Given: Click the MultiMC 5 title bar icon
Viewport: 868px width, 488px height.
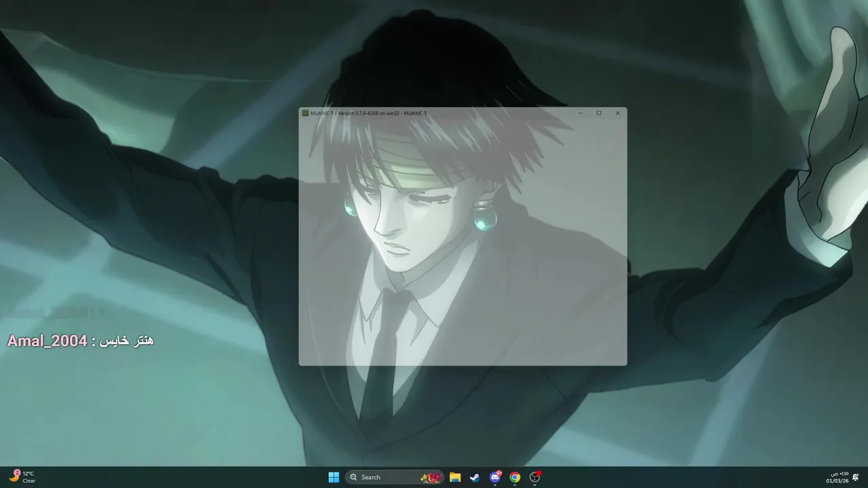Looking at the screenshot, I should 305,113.
